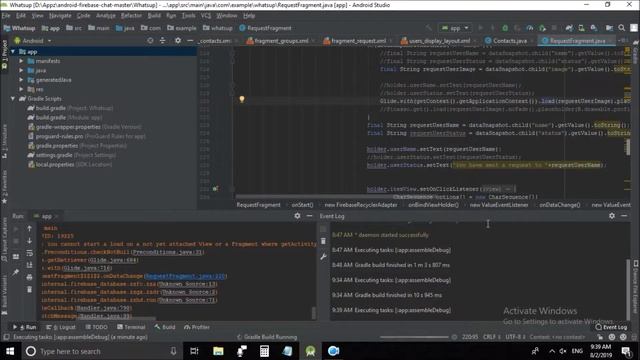Click the Search Everywhere magnifier icon
The width and height of the screenshot is (640, 360).
pos(622,28)
